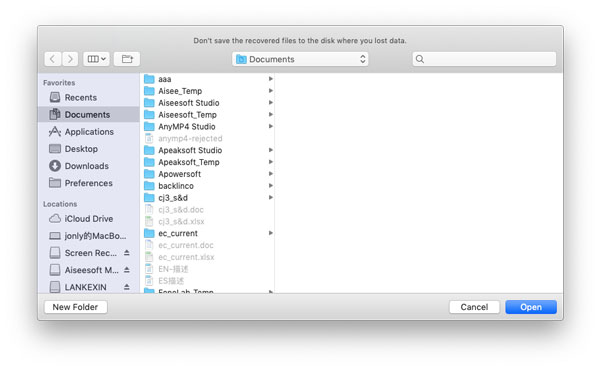Screen dimensions: 600x369
Task: Select Documents in the sidebar
Action: [89, 114]
